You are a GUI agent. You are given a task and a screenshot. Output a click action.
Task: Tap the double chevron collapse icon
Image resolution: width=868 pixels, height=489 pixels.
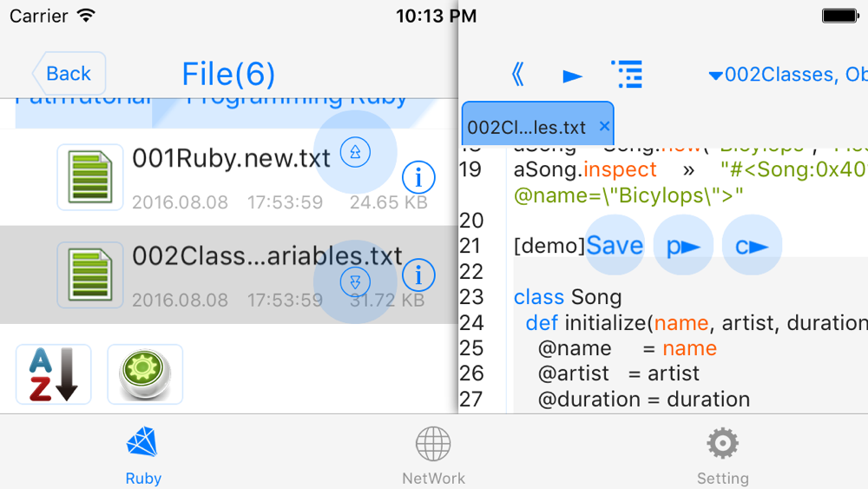point(518,74)
